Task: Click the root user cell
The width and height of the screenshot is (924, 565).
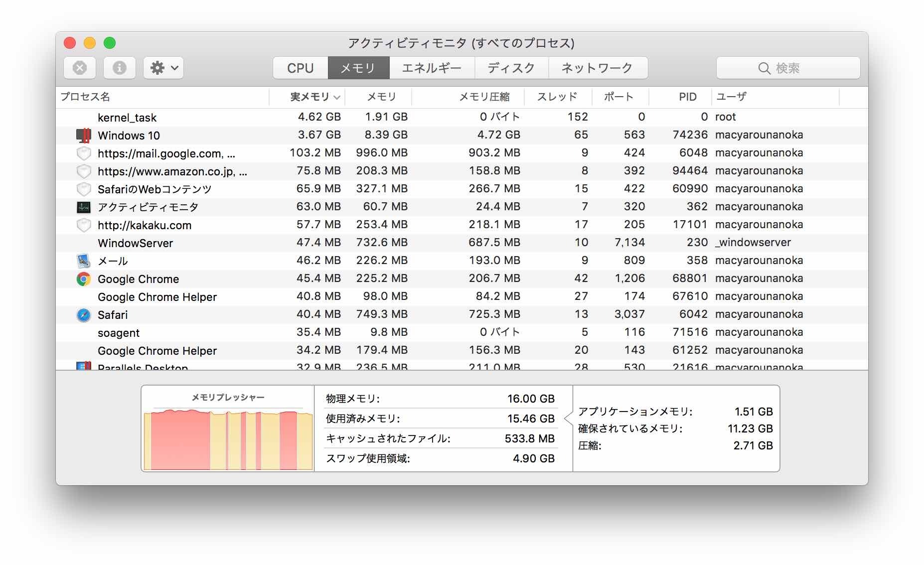Action: 725,117
